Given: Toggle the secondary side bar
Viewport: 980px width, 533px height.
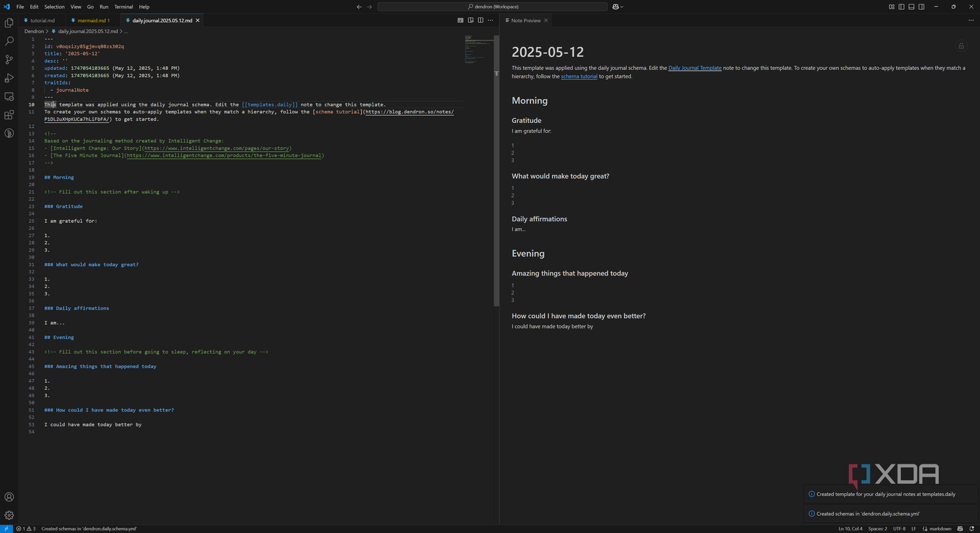Looking at the screenshot, I should pyautogui.click(x=921, y=7).
